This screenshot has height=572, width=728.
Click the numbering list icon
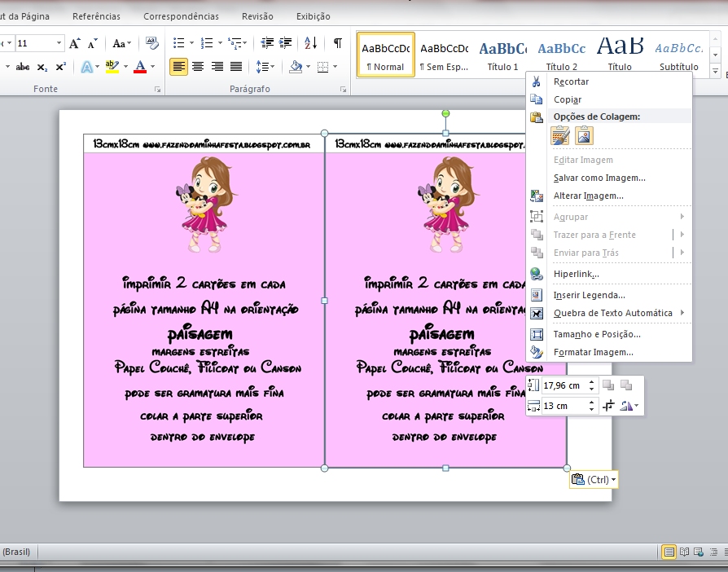(207, 43)
